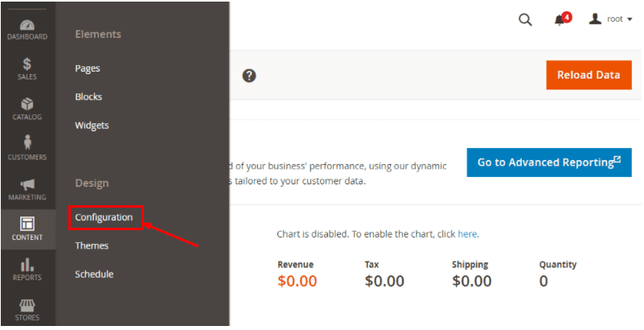Screen dimensions: 644x330
Task: Open Widgets from the Elements section
Action: pos(92,125)
